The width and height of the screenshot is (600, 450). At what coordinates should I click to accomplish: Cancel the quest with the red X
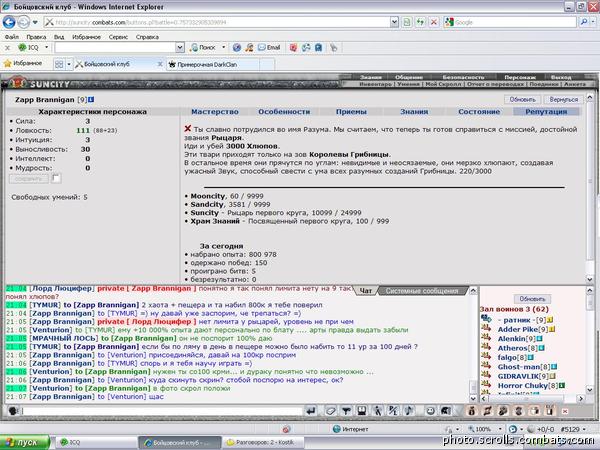pos(188,129)
